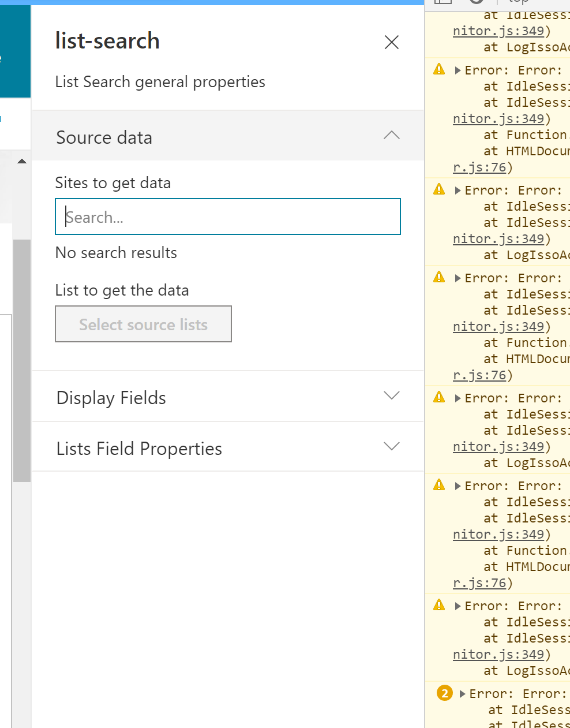Click the warning icon beside the fourth console error
Viewport: 570px width, 728px height.
[438, 397]
